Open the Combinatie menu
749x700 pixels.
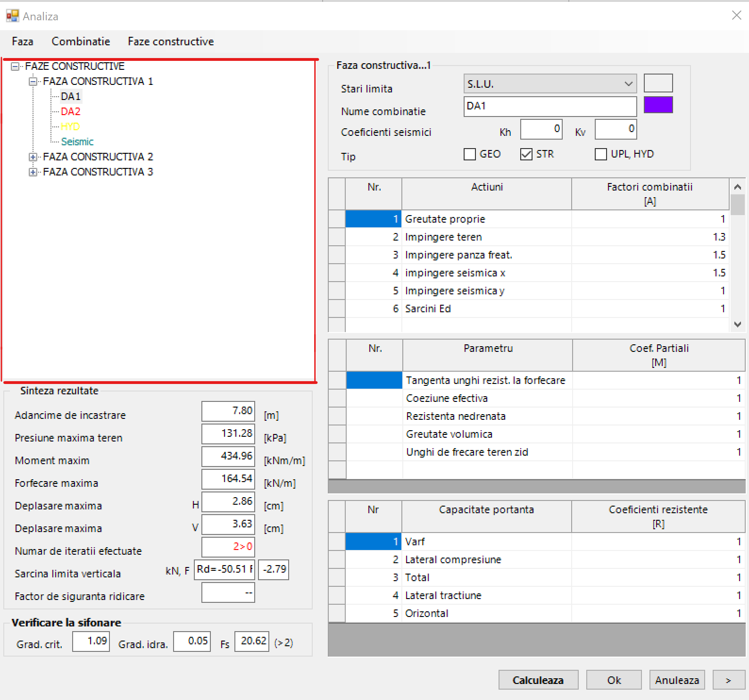[x=81, y=42]
